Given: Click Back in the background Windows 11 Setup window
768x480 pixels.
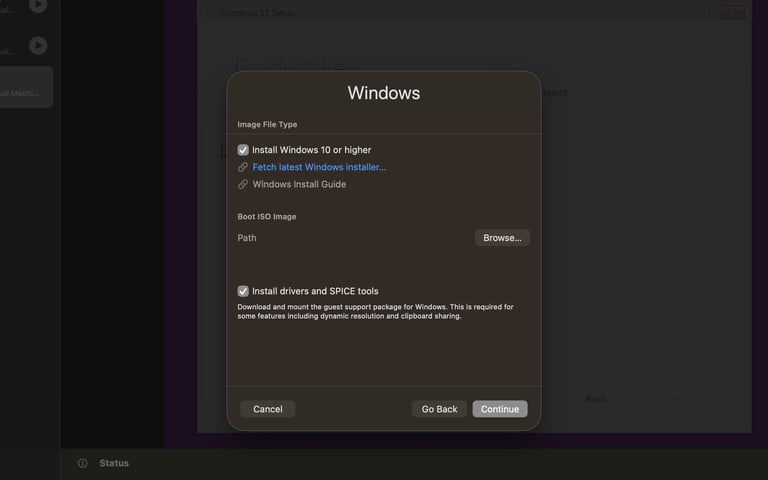Looking at the screenshot, I should (595, 399).
